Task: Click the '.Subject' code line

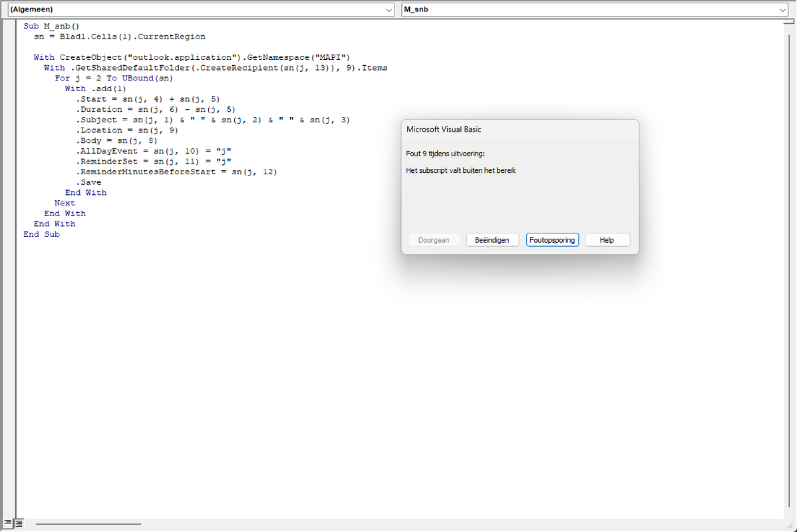Action: (x=213, y=120)
